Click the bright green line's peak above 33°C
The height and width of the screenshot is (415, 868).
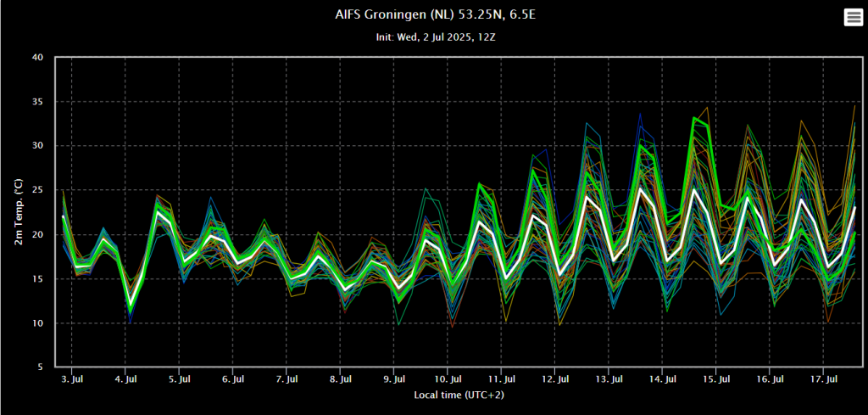[693, 117]
